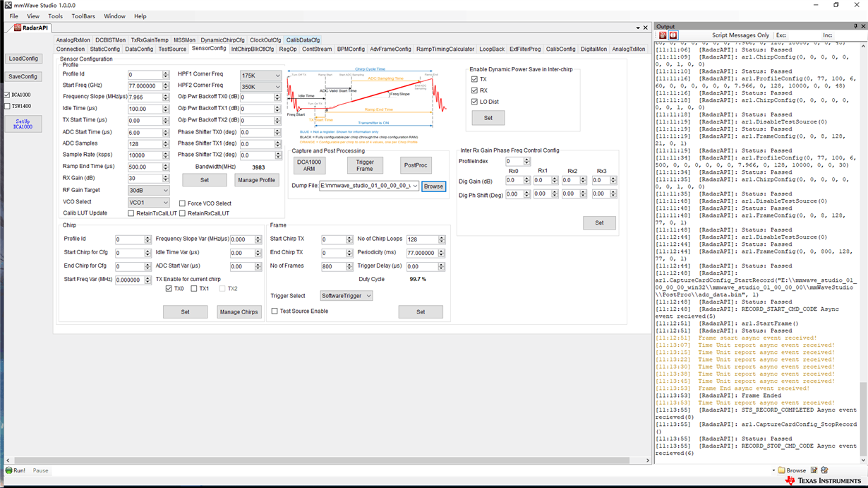Click the Manage Chirps button
868x488 pixels.
pos(239,311)
